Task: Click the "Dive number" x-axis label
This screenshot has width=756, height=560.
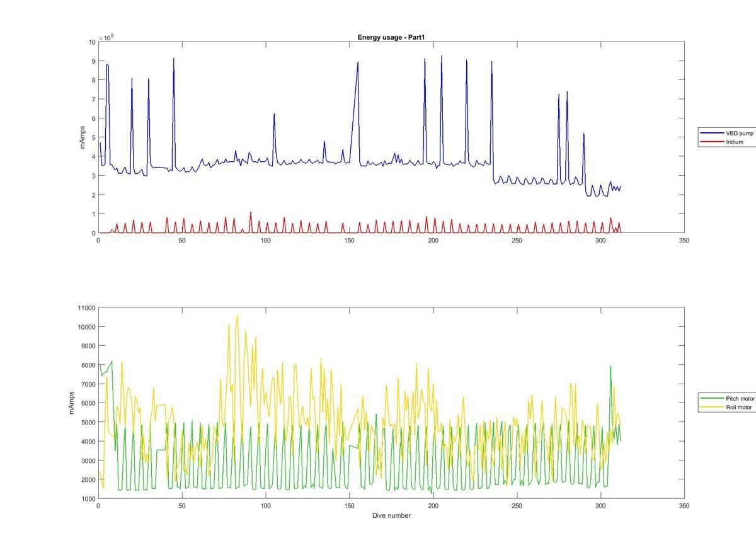Action: [x=391, y=516]
